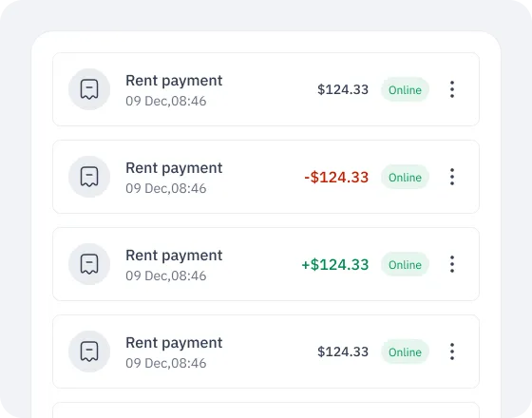Screen dimensions: 532x418
Task: Open Rent payment title in the -$124.33 card
Action: click(174, 169)
